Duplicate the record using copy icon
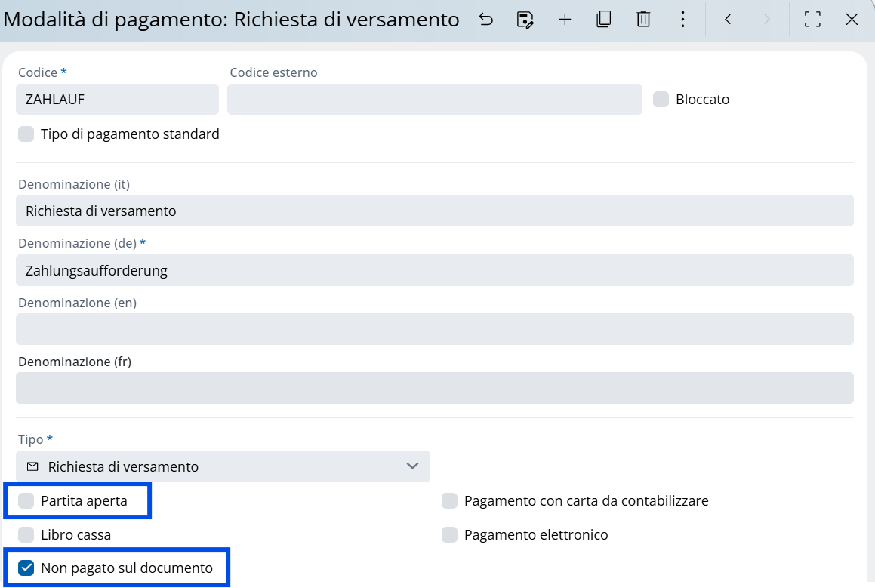The width and height of the screenshot is (875, 588). pyautogui.click(x=603, y=20)
